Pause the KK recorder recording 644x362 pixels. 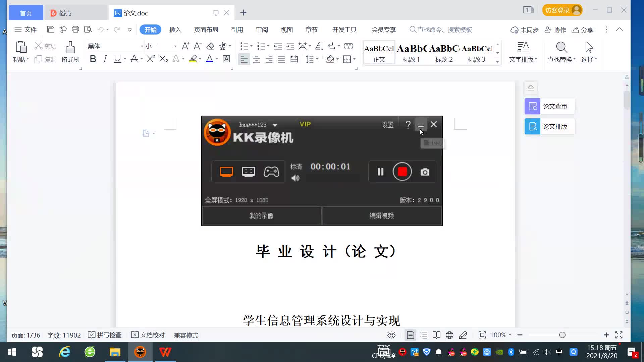click(x=380, y=172)
